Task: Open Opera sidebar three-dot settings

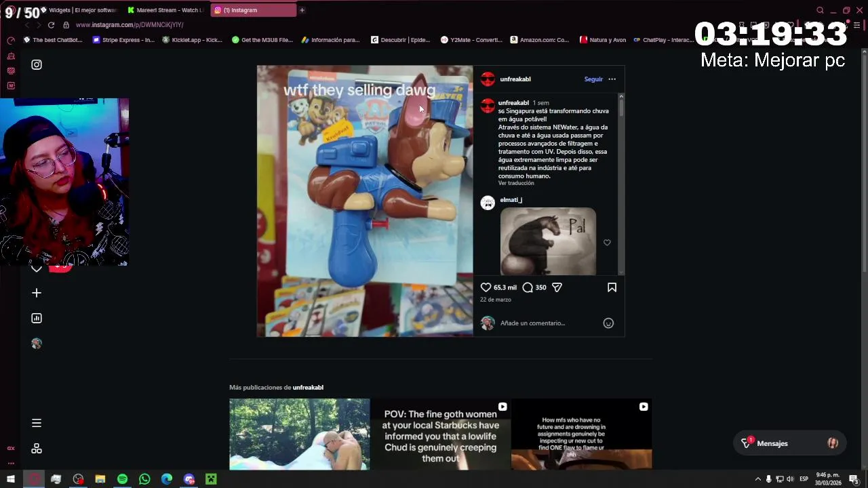Action: click(11, 464)
